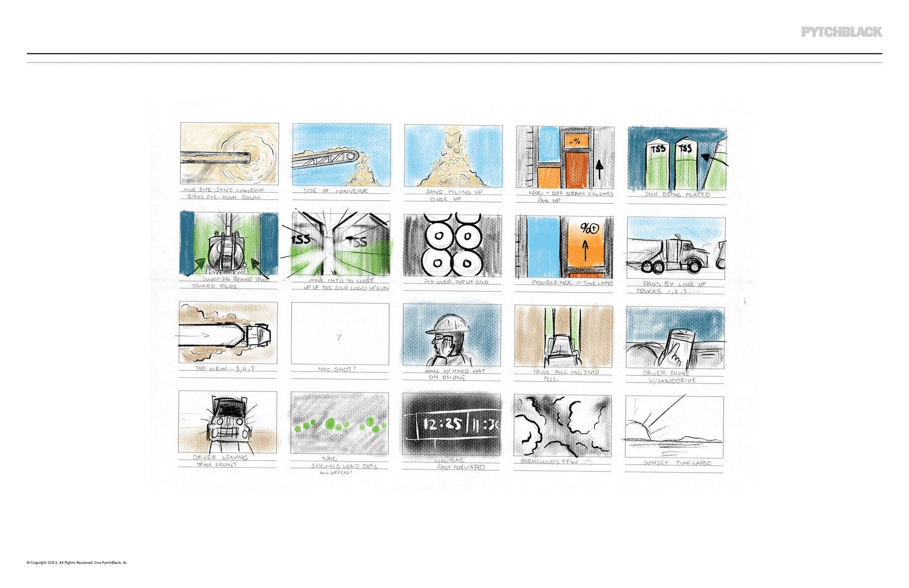Select the top view truck frame
The image size is (909, 588).
[228, 333]
